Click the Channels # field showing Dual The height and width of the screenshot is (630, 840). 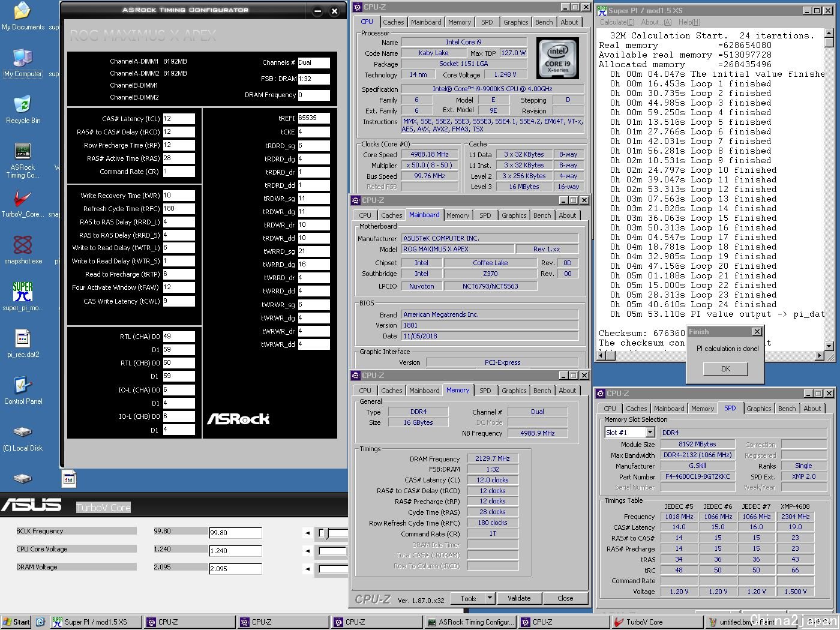point(314,62)
